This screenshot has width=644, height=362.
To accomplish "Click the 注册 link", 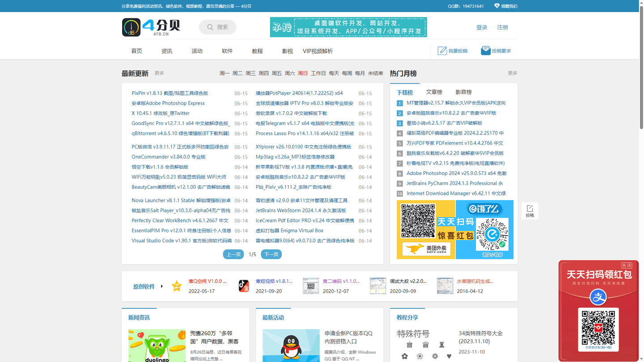I will pyautogui.click(x=503, y=27).
